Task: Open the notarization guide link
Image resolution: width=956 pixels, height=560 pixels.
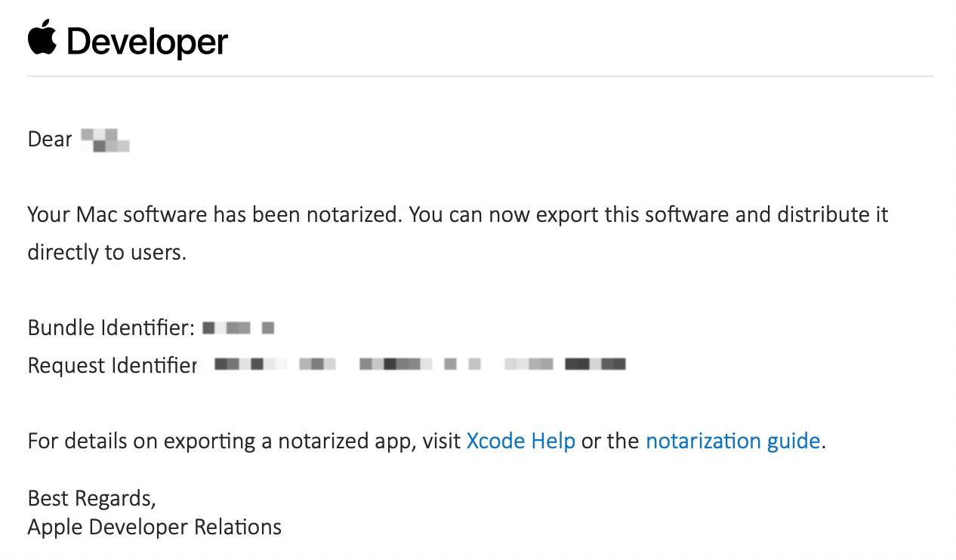Action: 732,440
